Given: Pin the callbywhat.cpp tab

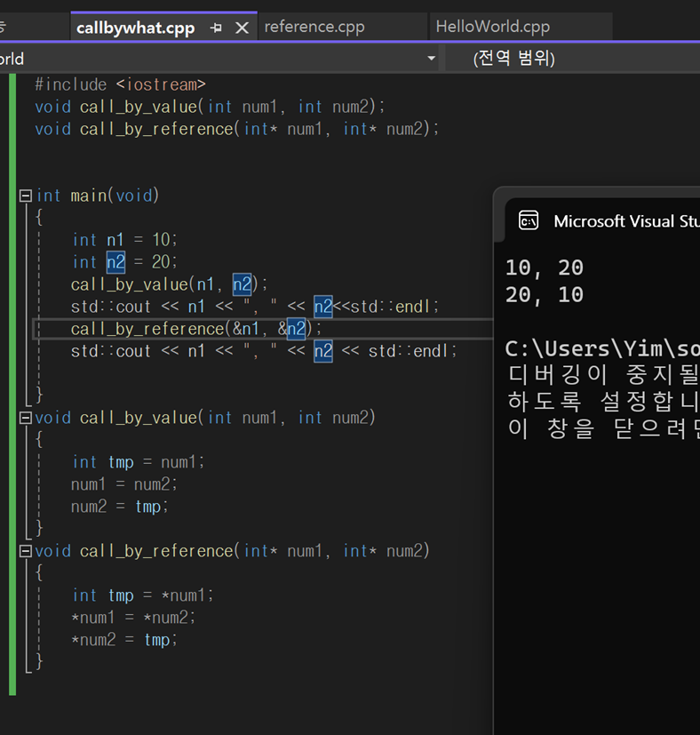Looking at the screenshot, I should (x=216, y=28).
